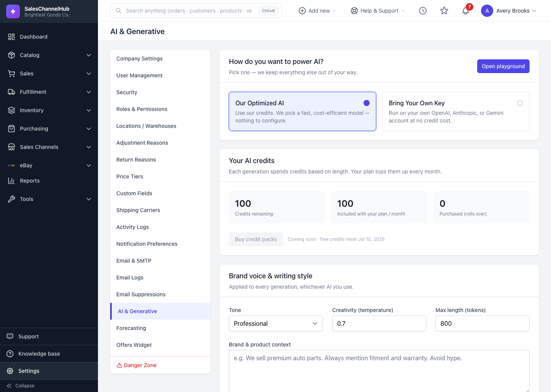Click the Open playground button
Image resolution: width=551 pixels, height=392 pixels.
(503, 66)
